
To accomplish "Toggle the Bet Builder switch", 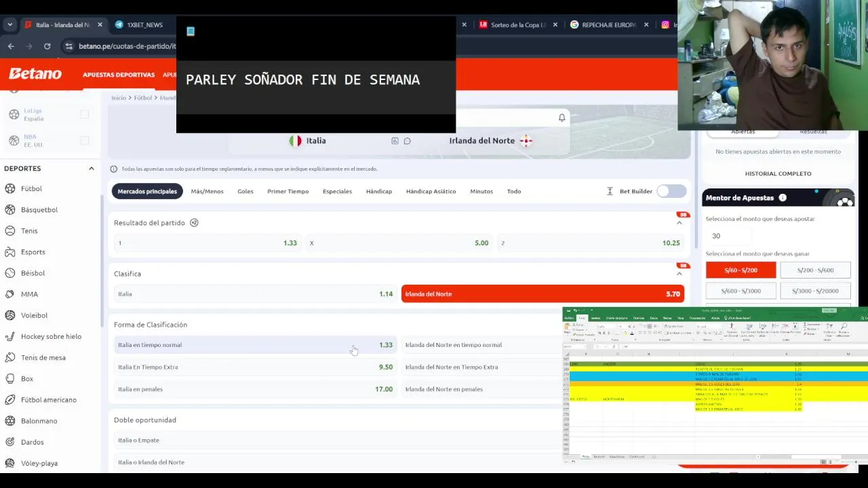I will click(671, 191).
